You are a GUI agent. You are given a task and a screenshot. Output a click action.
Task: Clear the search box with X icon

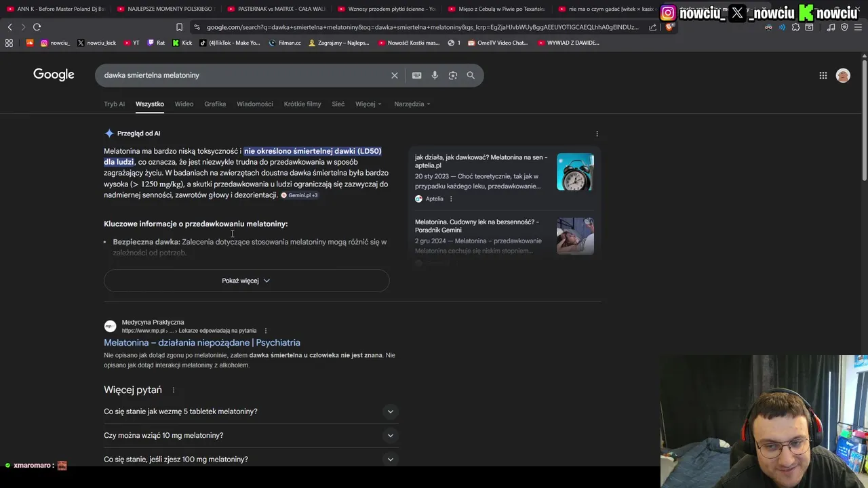pos(394,75)
